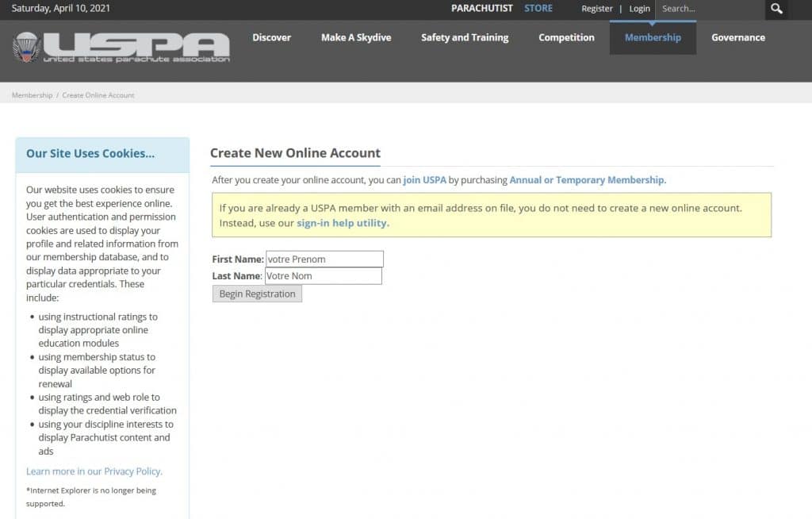The width and height of the screenshot is (812, 519).
Task: Select the Membership nav item
Action: (x=653, y=37)
